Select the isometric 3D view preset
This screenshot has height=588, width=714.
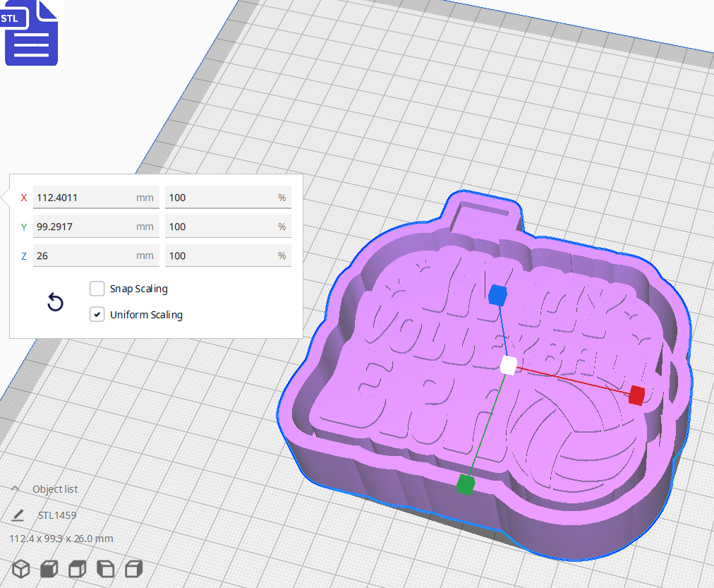(20, 568)
